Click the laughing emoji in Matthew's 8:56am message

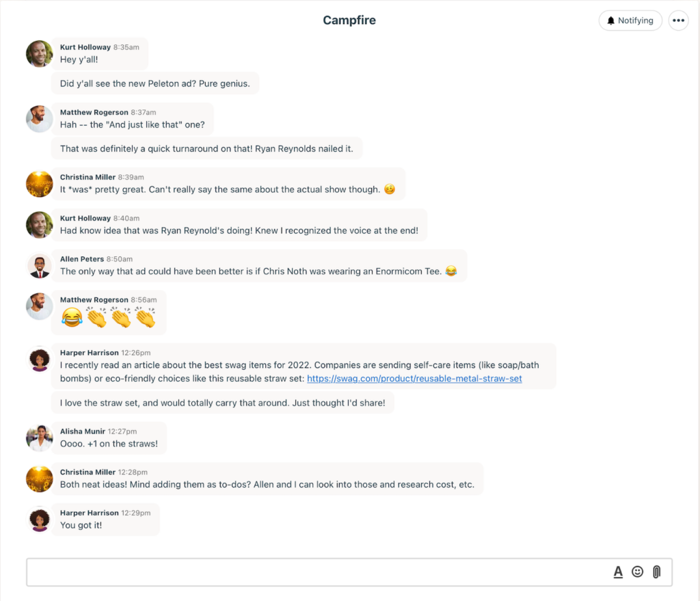pyautogui.click(x=72, y=318)
